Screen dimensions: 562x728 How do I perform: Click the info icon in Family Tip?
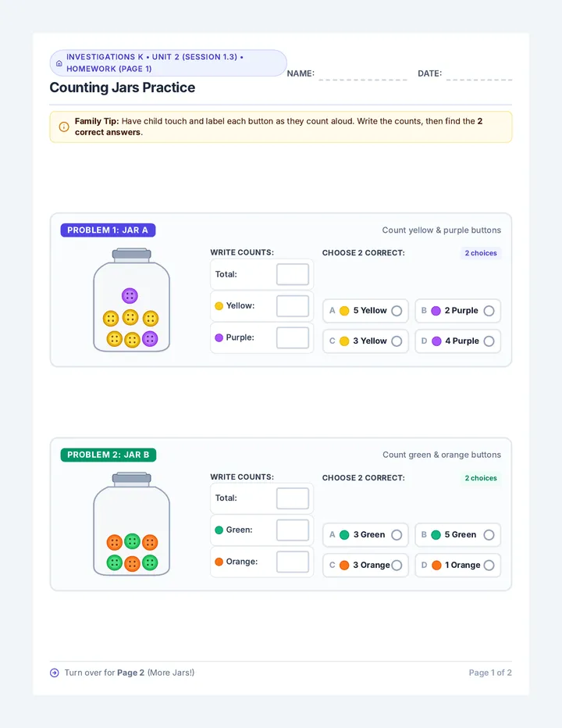(64, 127)
